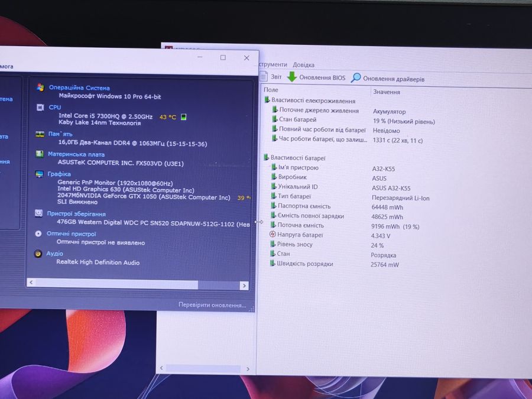Image resolution: width=532 pixels, height=399 pixels.
Task: Click the Графіка monitor icon
Action: coord(39,174)
